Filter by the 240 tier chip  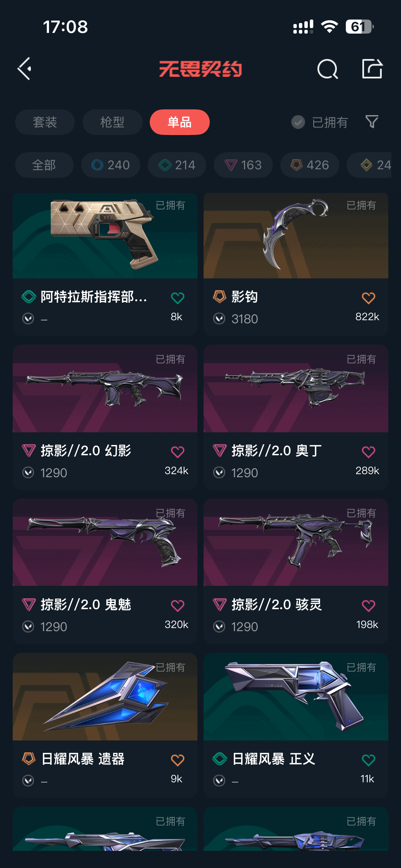(111, 165)
